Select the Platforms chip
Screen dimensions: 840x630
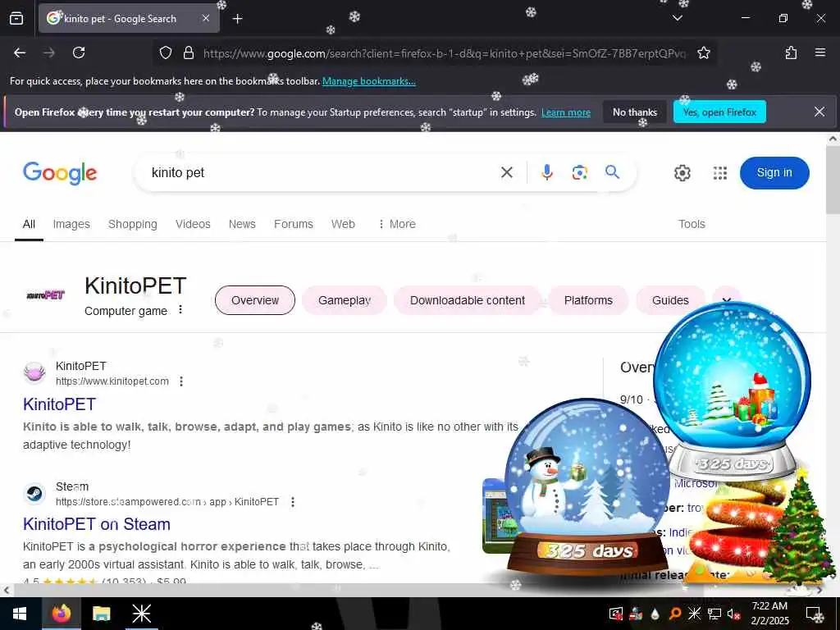tap(588, 300)
